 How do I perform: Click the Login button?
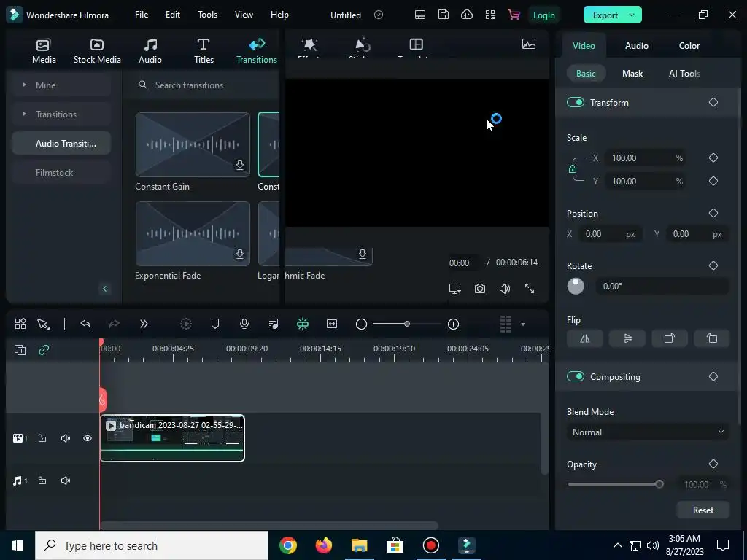(543, 15)
